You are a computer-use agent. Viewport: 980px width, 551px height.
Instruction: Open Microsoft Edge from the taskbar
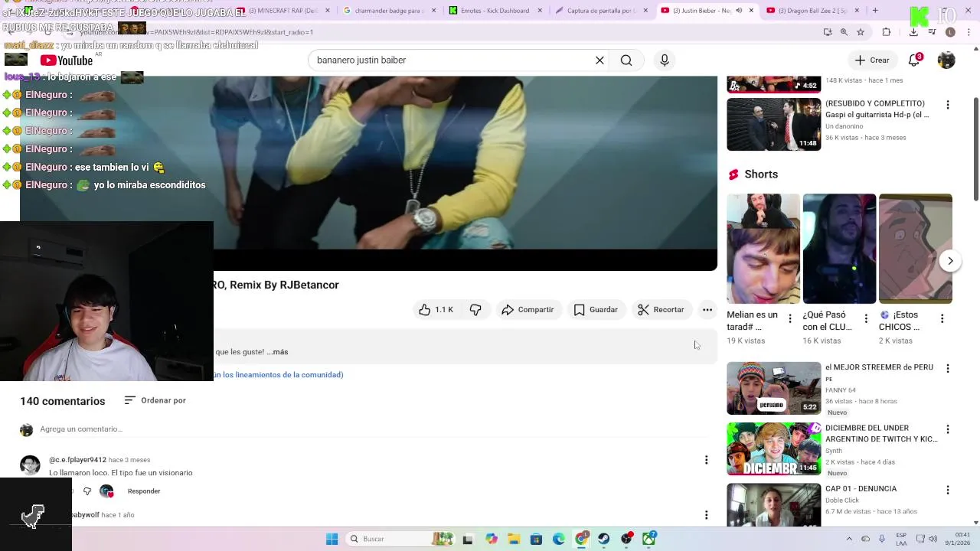click(x=559, y=539)
